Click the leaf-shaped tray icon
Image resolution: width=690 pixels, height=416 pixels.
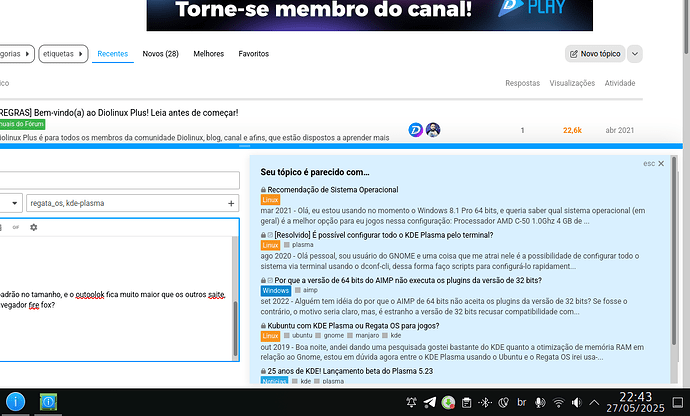[x=503, y=402]
